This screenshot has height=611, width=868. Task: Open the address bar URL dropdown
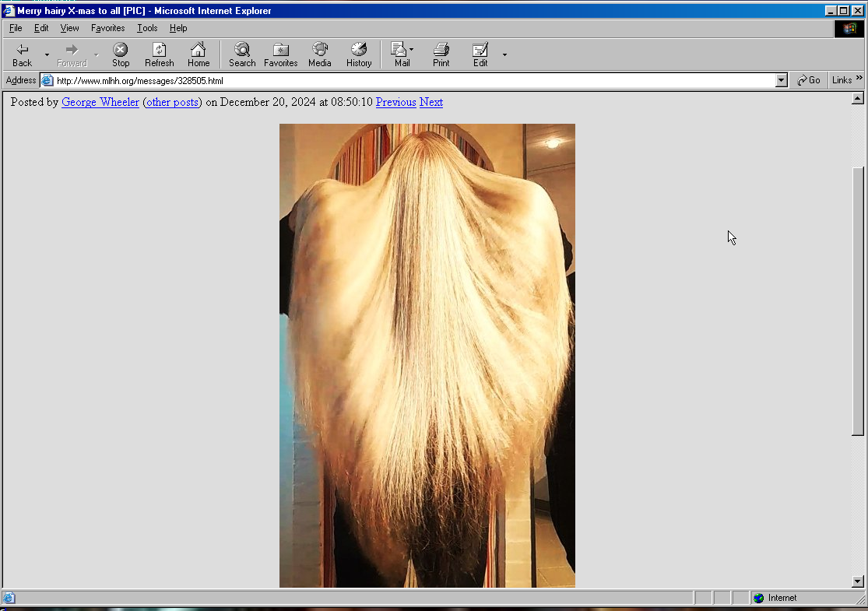click(782, 80)
